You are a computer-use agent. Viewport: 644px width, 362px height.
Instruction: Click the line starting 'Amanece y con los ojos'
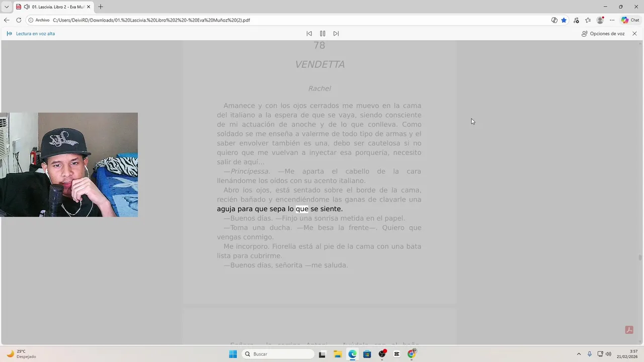(x=323, y=106)
